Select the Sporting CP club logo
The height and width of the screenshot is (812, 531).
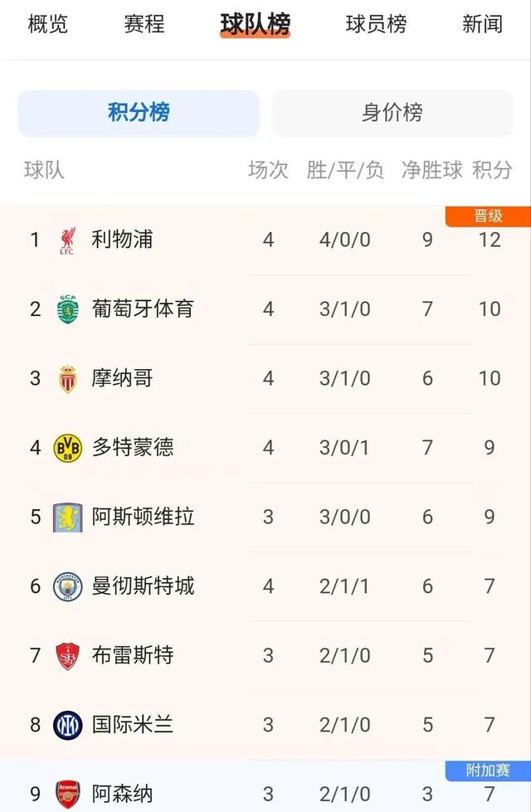click(70, 309)
